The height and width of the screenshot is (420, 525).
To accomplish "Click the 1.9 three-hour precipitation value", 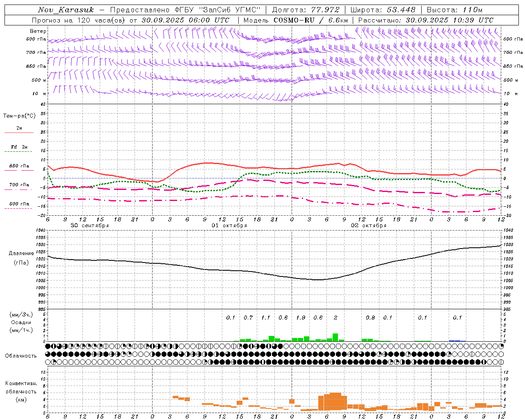I will coord(301,317).
